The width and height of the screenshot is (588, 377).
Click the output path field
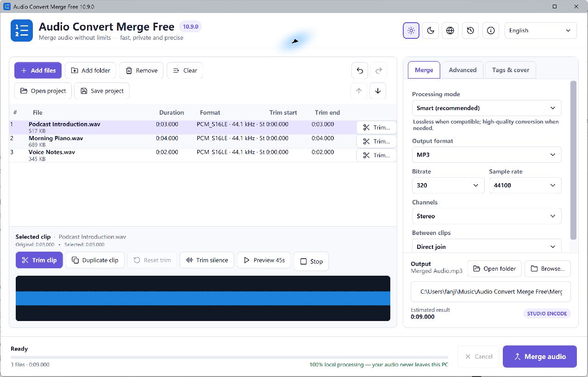pos(491,292)
